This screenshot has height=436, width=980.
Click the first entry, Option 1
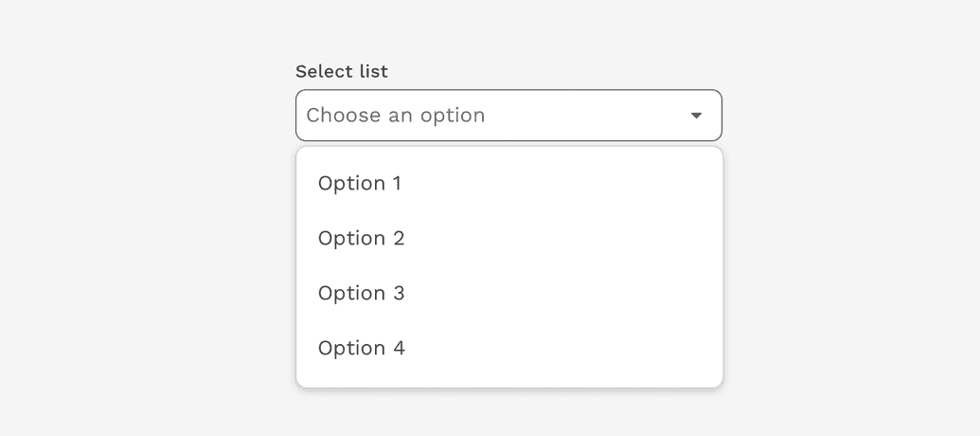pos(360,183)
